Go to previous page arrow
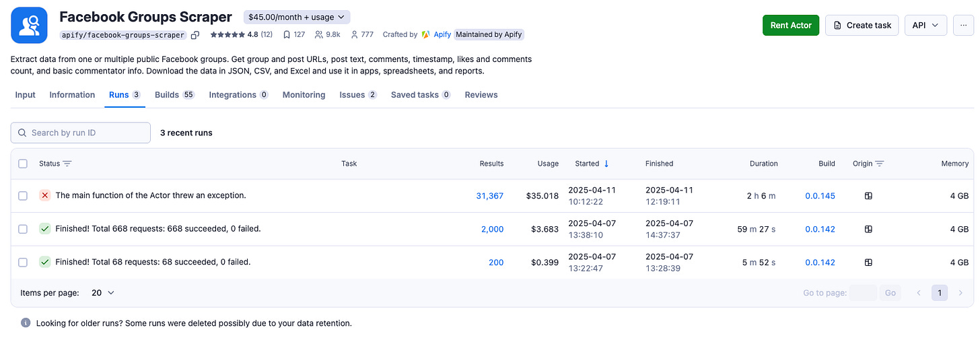Screen dimensions: 980x342 (919, 293)
